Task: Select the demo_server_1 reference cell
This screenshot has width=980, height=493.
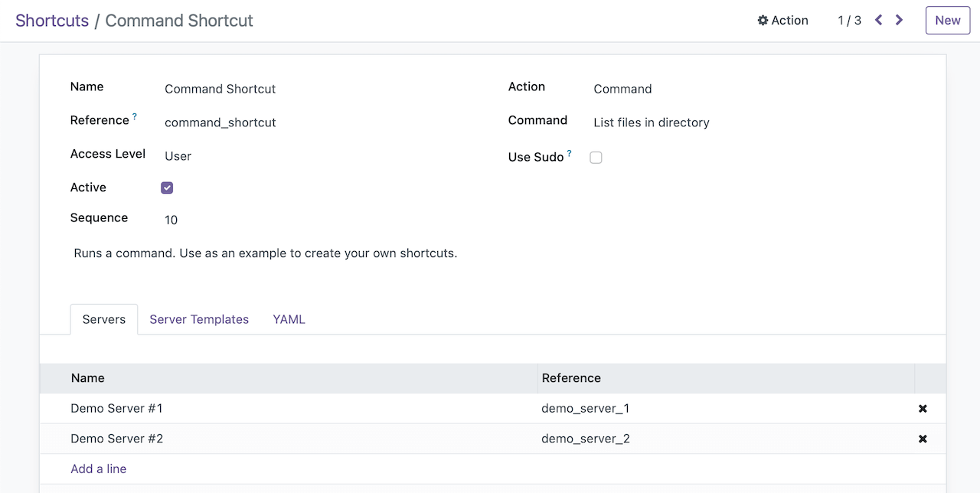Action: pyautogui.click(x=586, y=408)
